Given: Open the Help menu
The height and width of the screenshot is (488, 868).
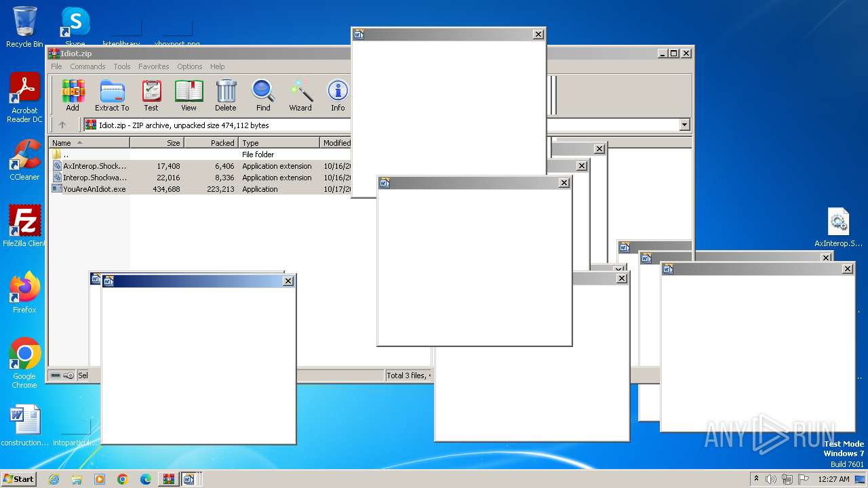Looking at the screenshot, I should coord(217,66).
